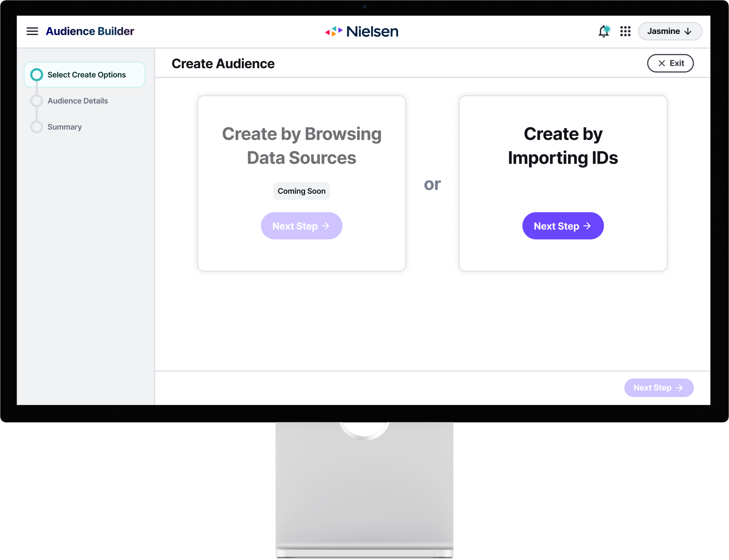Click the Select Create Options step circle
Image resolution: width=729 pixels, height=560 pixels.
click(x=37, y=75)
